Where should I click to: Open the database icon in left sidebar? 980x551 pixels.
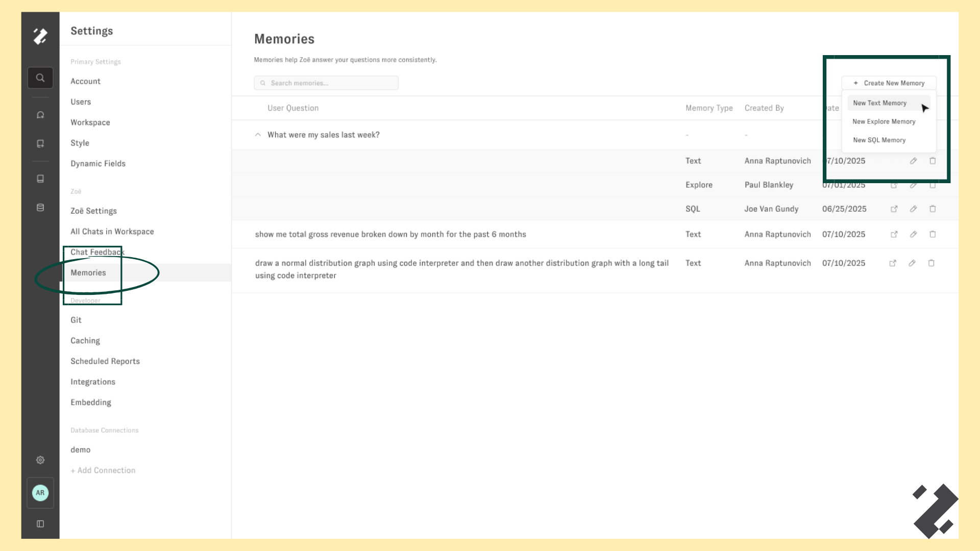tap(40, 208)
